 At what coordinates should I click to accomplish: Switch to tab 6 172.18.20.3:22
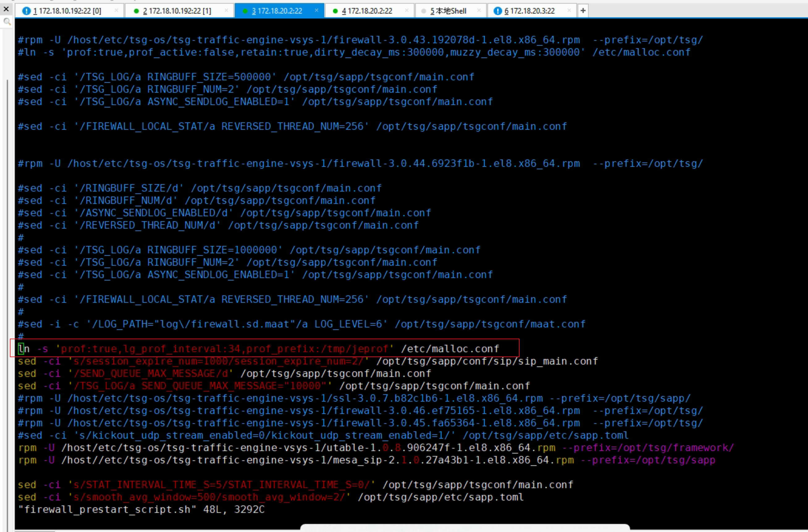click(x=529, y=11)
